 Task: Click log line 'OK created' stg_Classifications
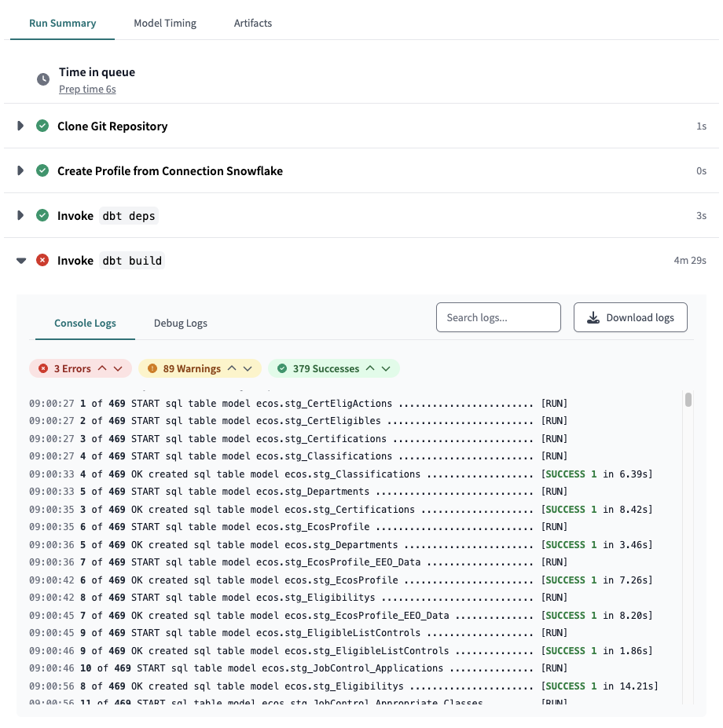pos(340,474)
